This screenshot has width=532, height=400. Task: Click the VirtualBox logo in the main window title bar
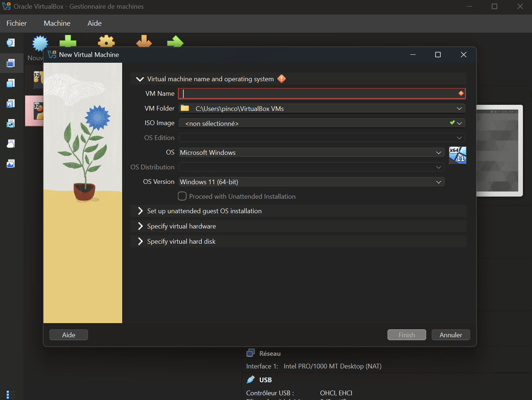click(7, 6)
